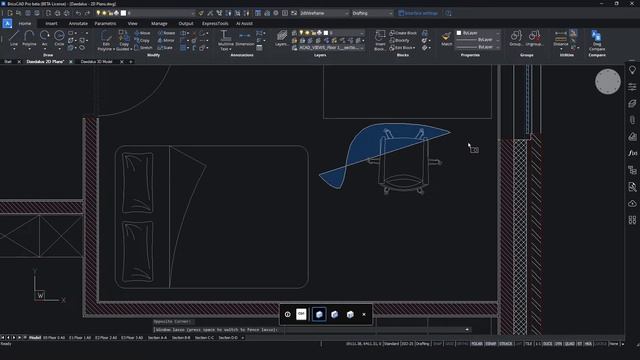Open the Dwg Compare tool
This screenshot has width=640, height=360.
point(597,40)
